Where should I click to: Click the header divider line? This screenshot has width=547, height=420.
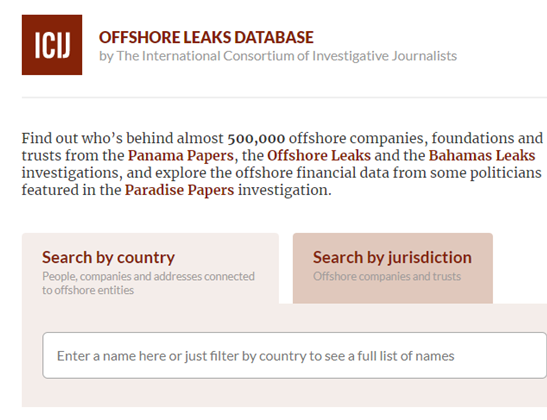tap(284, 98)
